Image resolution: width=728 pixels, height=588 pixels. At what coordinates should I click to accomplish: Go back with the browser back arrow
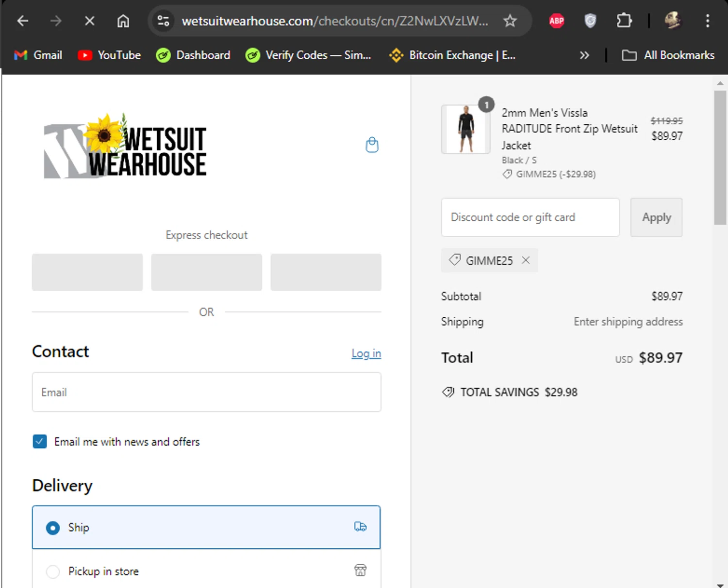click(23, 21)
